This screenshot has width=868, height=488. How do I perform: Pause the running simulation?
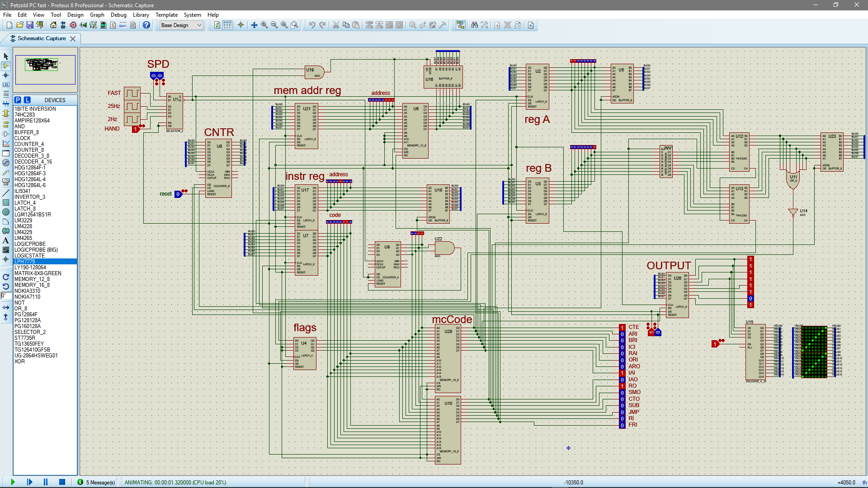tap(45, 482)
